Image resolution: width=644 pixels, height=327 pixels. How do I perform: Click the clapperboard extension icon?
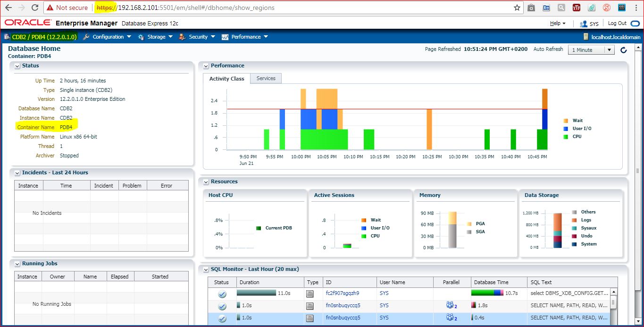tap(621, 8)
